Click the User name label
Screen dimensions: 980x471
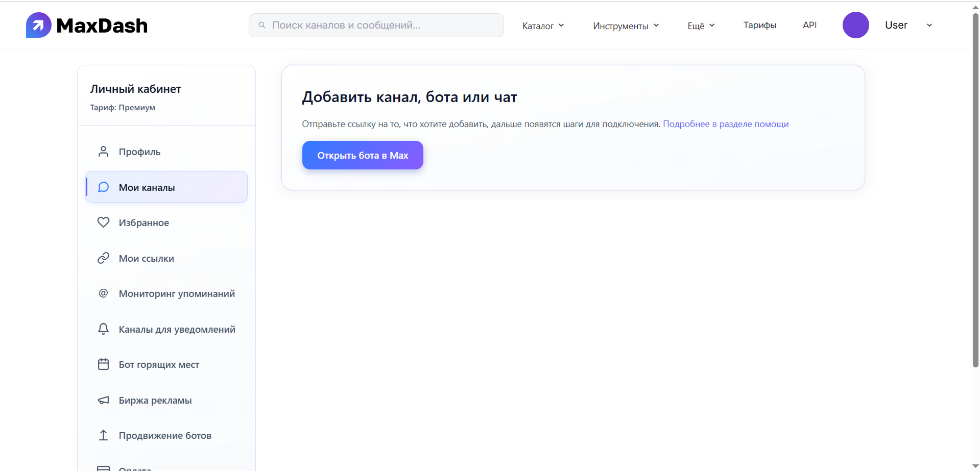pos(896,25)
